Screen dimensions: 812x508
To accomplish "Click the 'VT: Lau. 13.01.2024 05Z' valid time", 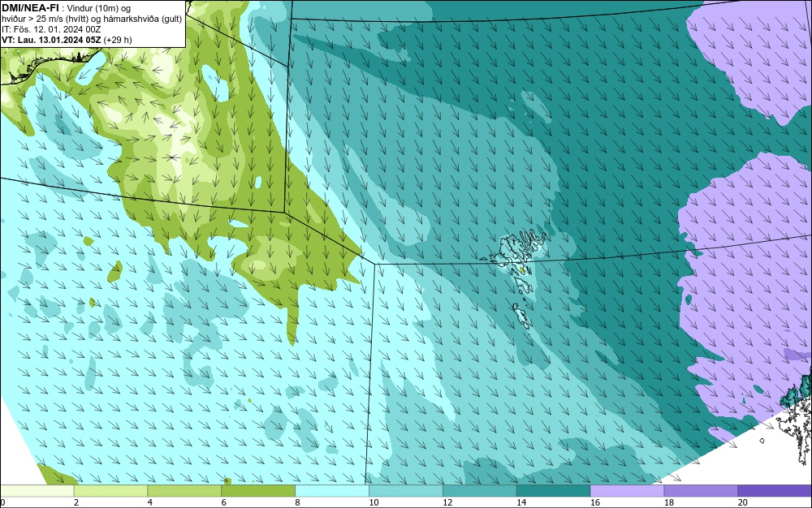I will coord(51,40).
